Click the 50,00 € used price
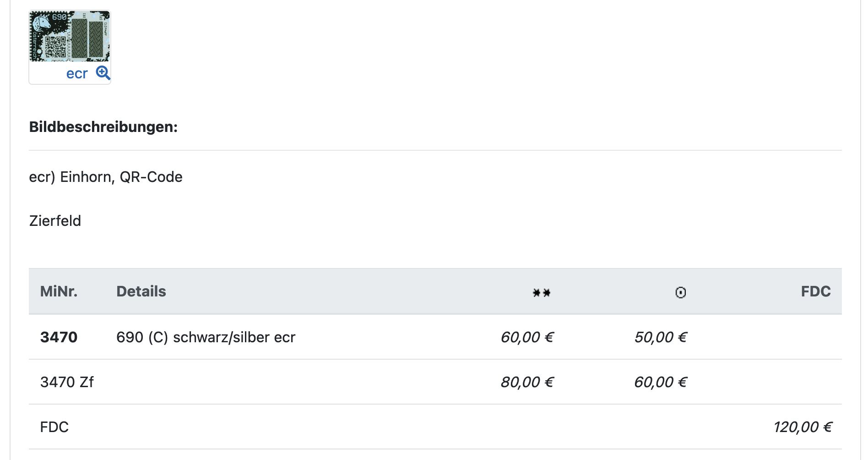The height and width of the screenshot is (460, 868). pyautogui.click(x=661, y=337)
